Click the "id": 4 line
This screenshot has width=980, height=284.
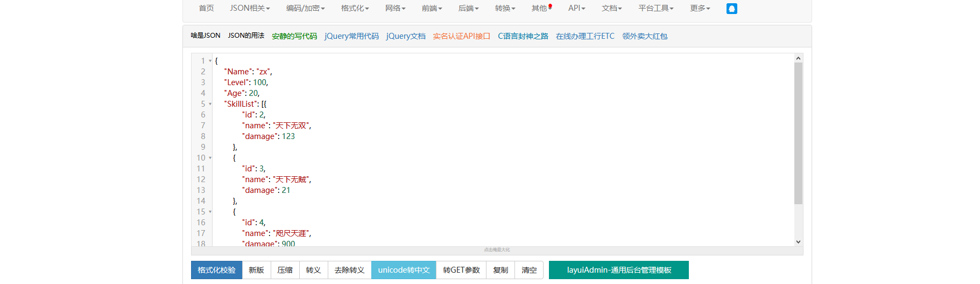(254, 223)
